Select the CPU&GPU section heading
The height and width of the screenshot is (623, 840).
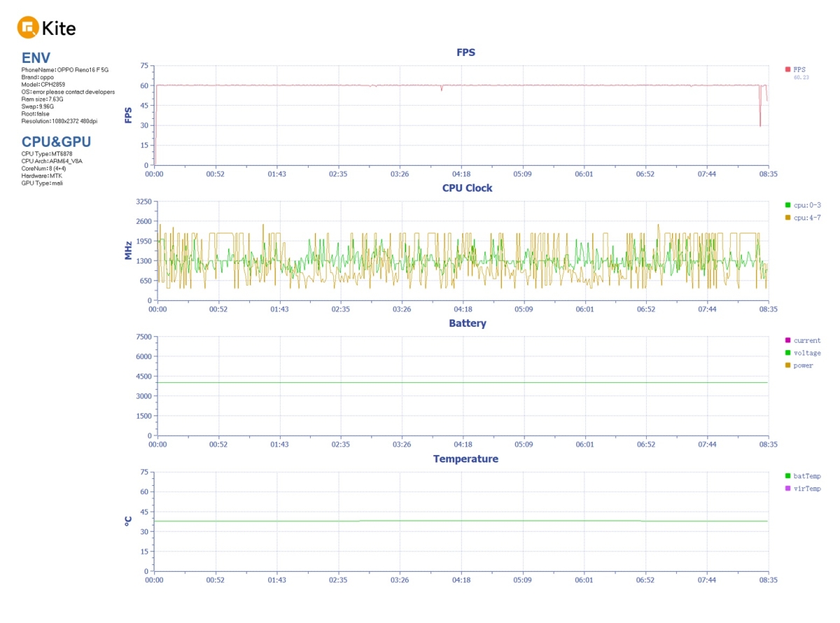click(56, 141)
